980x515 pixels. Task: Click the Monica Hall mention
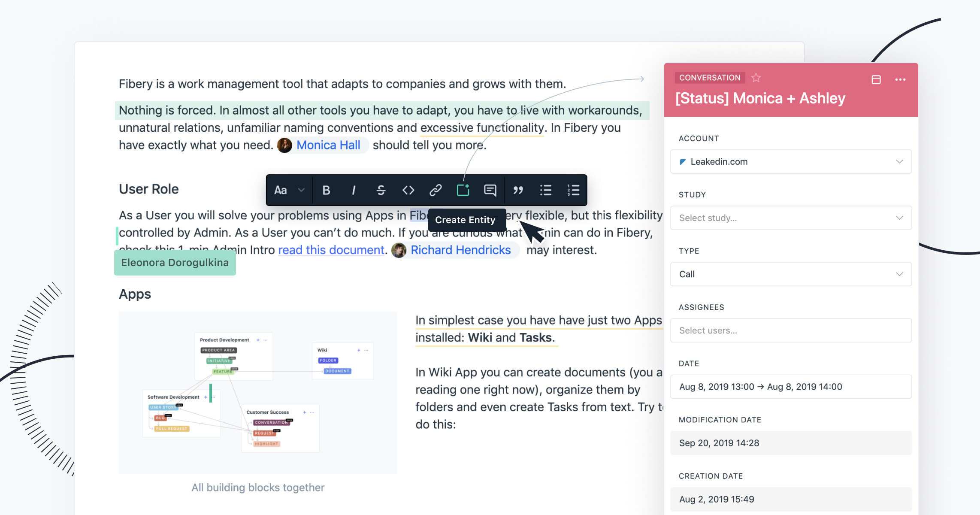[328, 145]
